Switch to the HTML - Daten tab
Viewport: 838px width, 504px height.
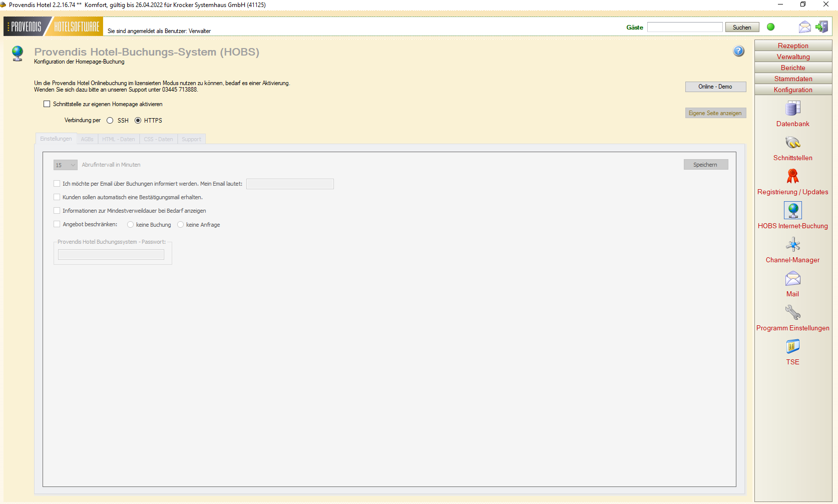119,139
